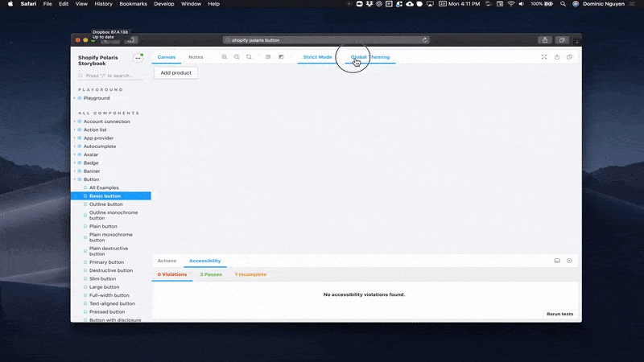Change the addons panel orientation

pos(557,261)
